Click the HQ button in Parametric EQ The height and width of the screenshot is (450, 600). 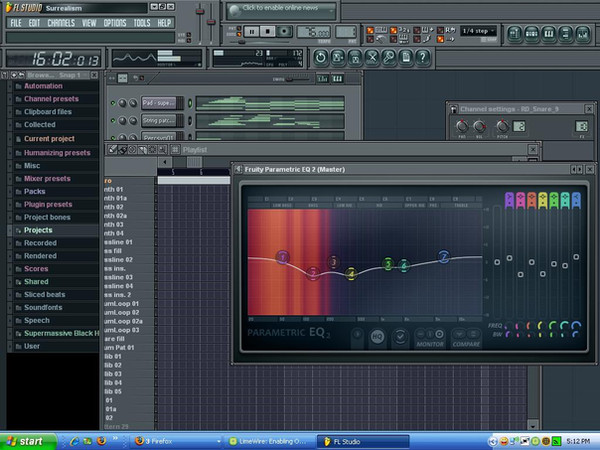[x=377, y=336]
